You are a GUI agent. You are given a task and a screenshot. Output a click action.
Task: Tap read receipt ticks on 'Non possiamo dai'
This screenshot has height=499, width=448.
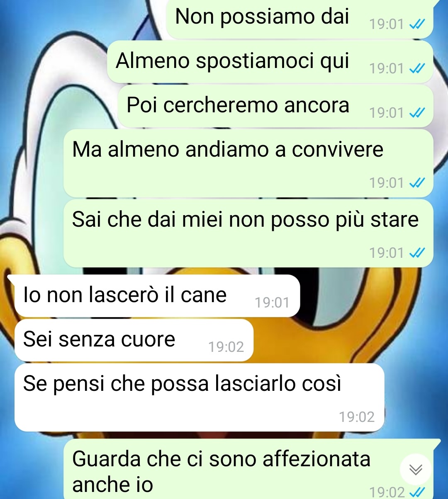tap(417, 24)
